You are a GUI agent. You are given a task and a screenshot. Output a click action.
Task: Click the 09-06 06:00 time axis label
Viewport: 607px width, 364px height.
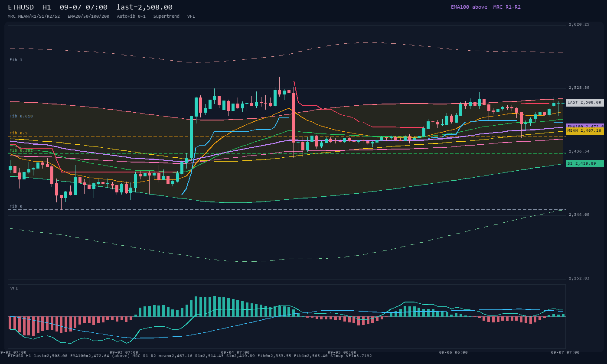point(454,352)
